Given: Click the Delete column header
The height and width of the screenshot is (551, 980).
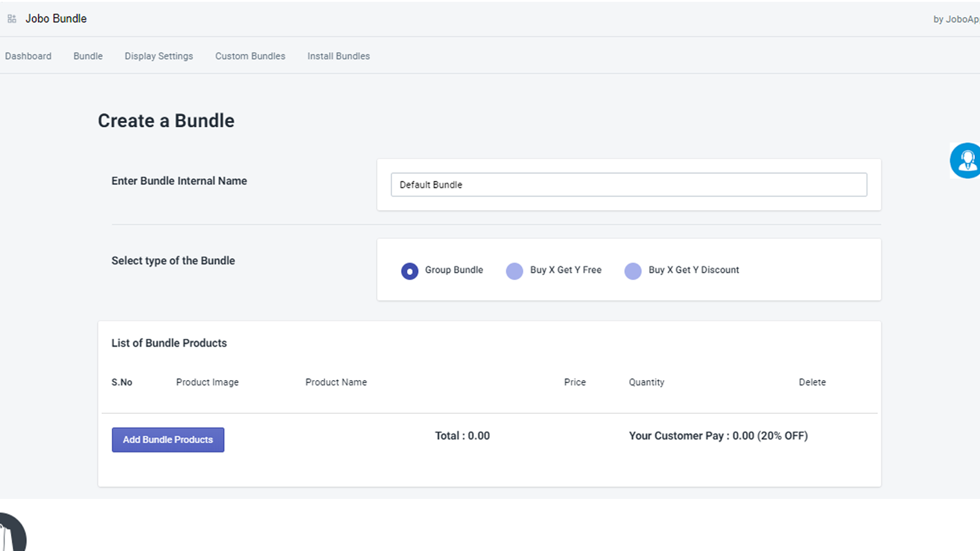Looking at the screenshot, I should coord(812,382).
